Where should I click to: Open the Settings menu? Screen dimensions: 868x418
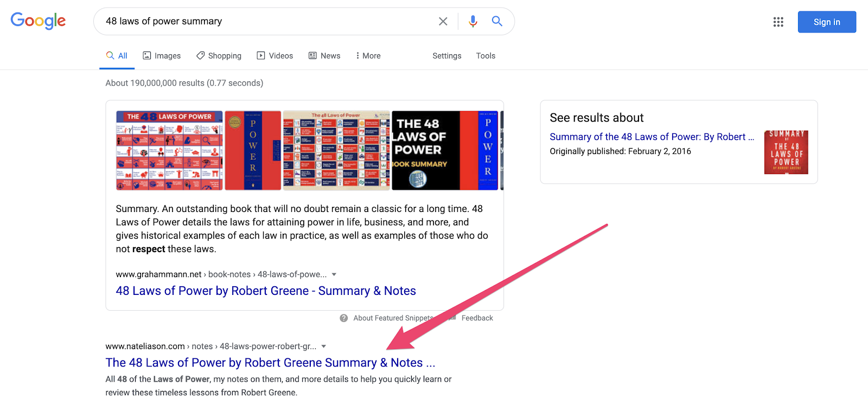447,56
